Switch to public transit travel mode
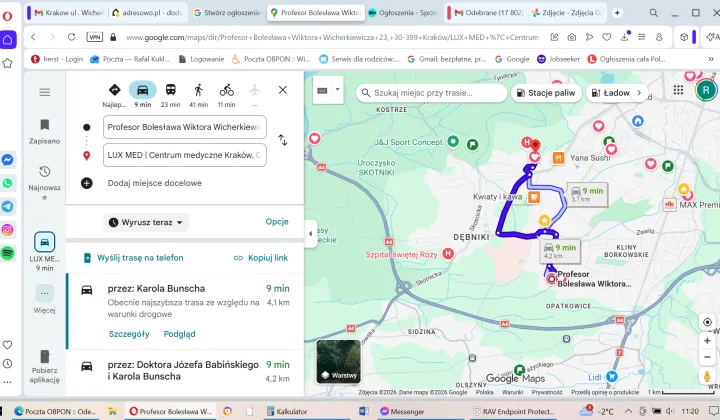The image size is (720, 420). coord(170,90)
